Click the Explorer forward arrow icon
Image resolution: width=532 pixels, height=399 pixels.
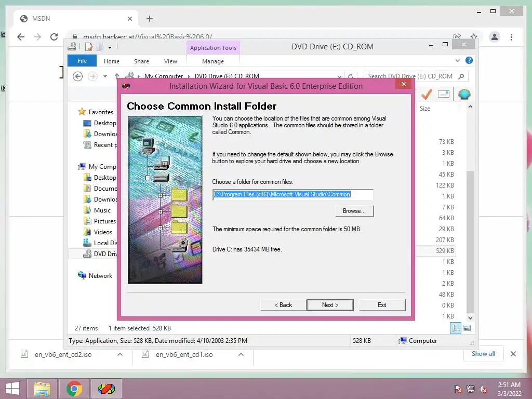[x=92, y=76]
